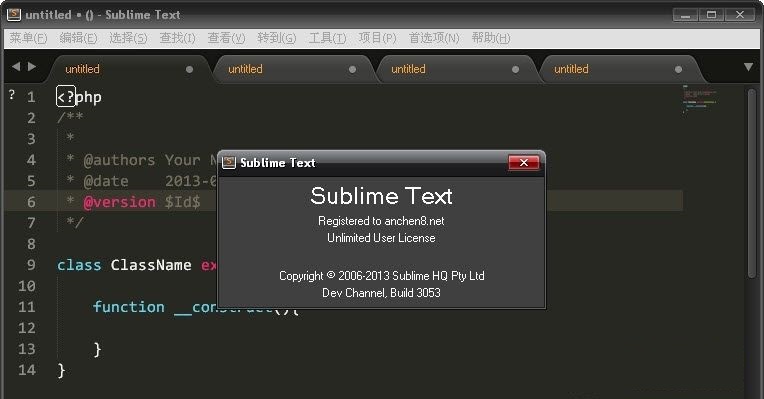Click line number 14 in gutter
Image resolution: width=764 pixels, height=399 pixels.
click(27, 370)
